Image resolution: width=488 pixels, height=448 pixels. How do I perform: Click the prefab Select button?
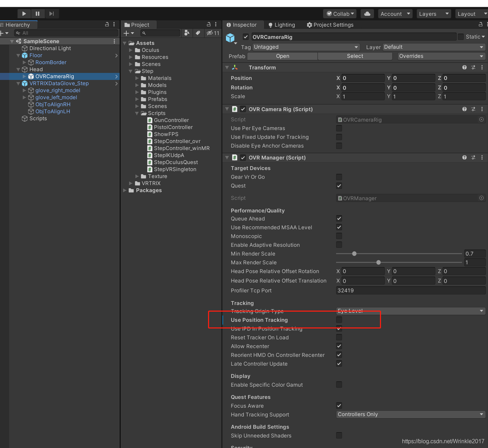coord(355,56)
